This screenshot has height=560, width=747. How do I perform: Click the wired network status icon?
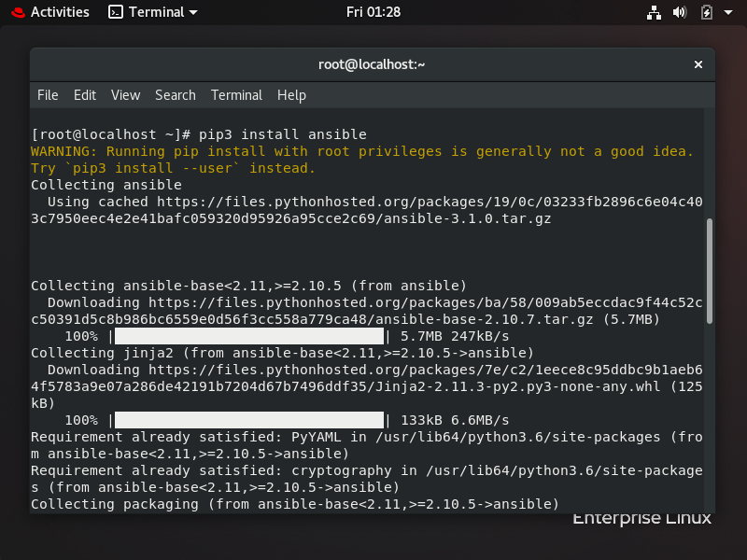click(654, 12)
